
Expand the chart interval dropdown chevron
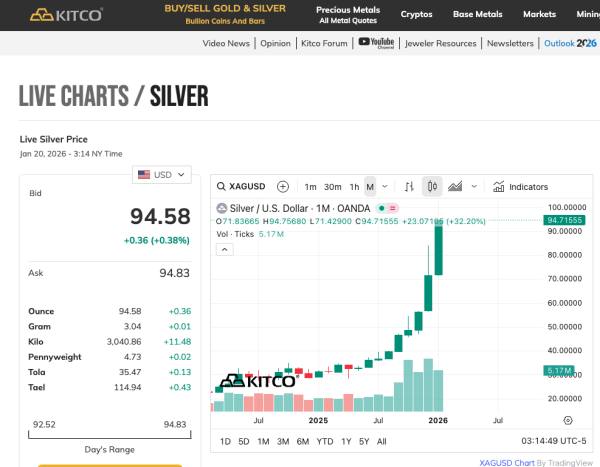pos(384,187)
